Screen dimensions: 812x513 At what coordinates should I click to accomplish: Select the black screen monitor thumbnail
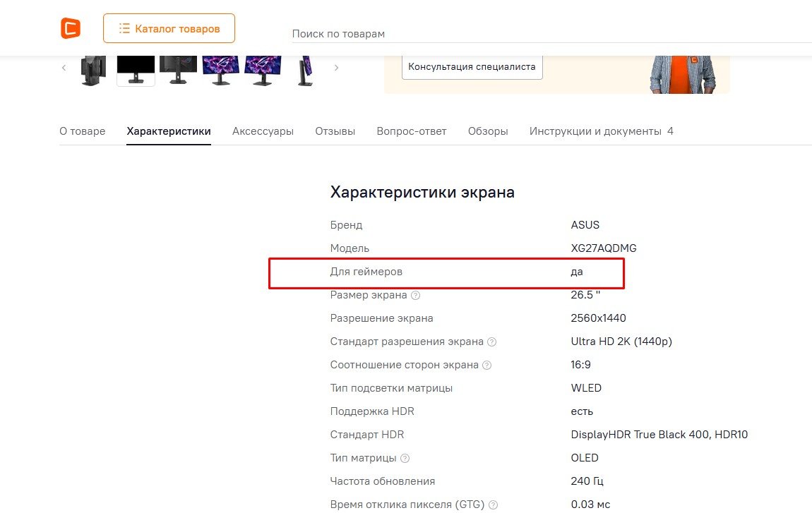point(136,71)
